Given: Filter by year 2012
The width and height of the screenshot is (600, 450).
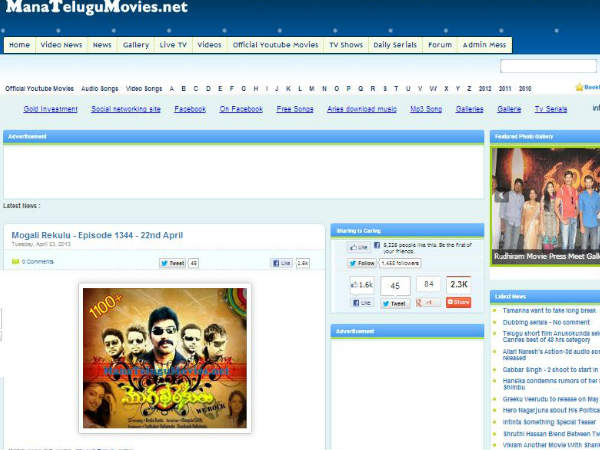Looking at the screenshot, I should click(x=485, y=88).
